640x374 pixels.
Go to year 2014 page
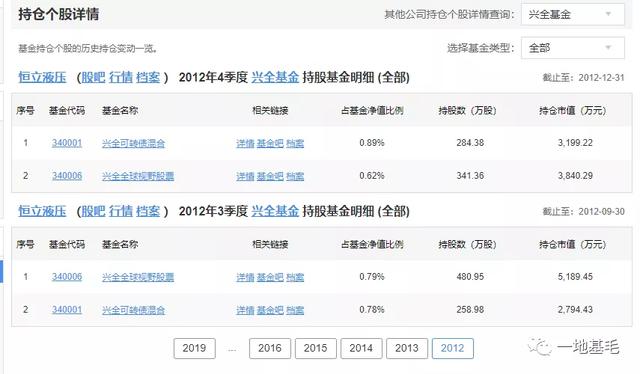point(361,348)
